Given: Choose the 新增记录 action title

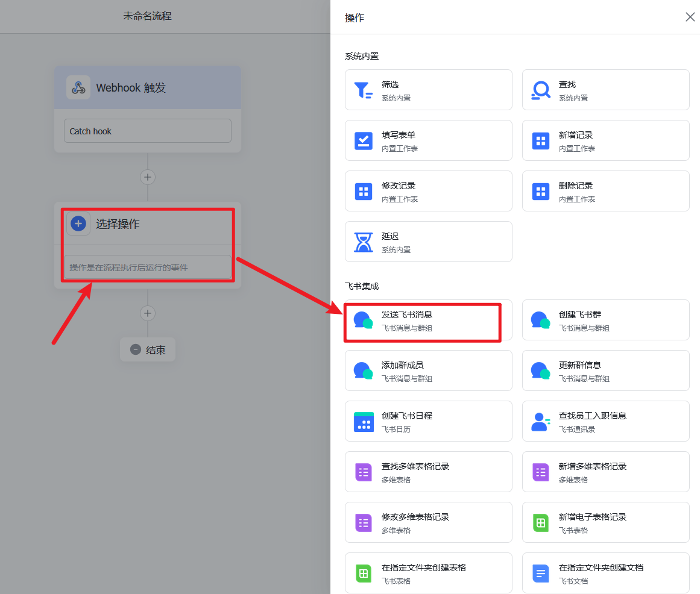Looking at the screenshot, I should (575, 135).
